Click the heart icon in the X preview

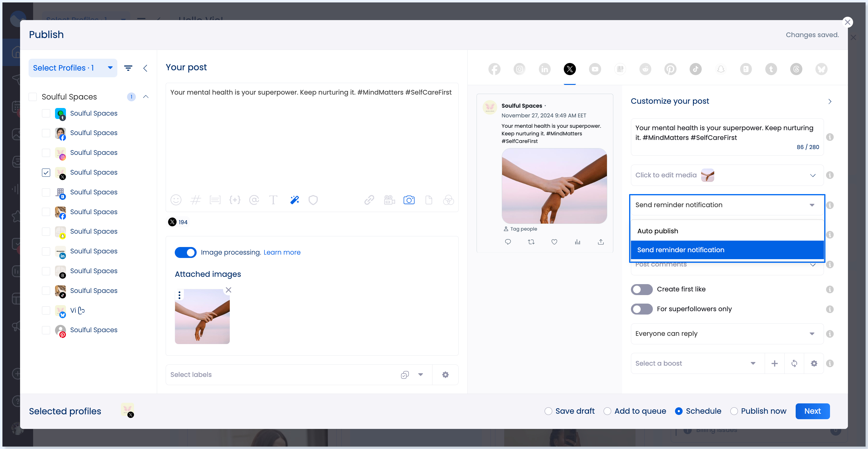[554, 242]
